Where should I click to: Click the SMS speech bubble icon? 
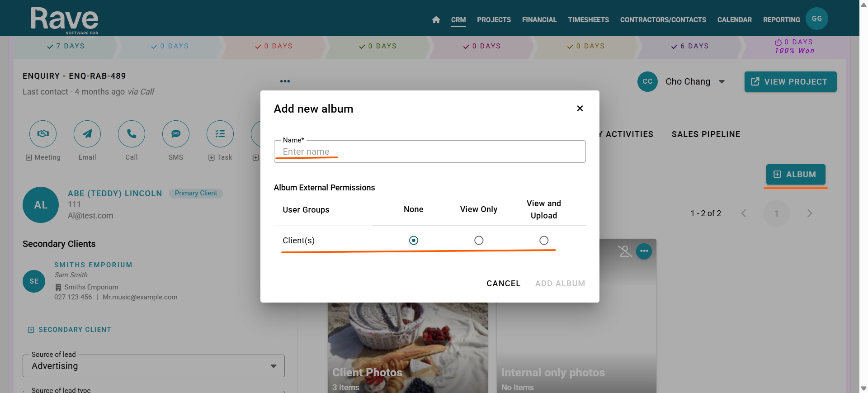coord(176,134)
